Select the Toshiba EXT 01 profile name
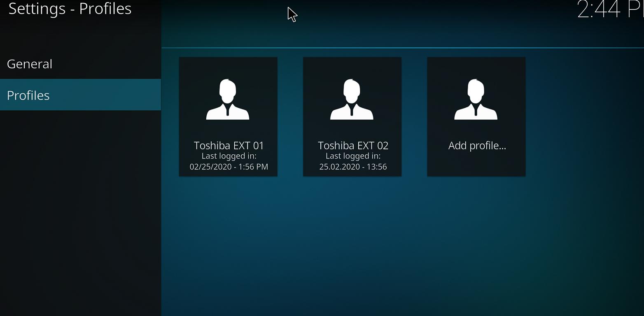Image resolution: width=644 pixels, height=316 pixels. [229, 145]
